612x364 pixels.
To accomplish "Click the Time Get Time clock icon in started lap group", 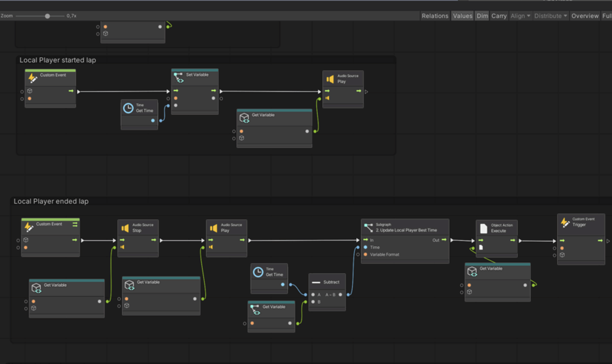I will 128,108.
